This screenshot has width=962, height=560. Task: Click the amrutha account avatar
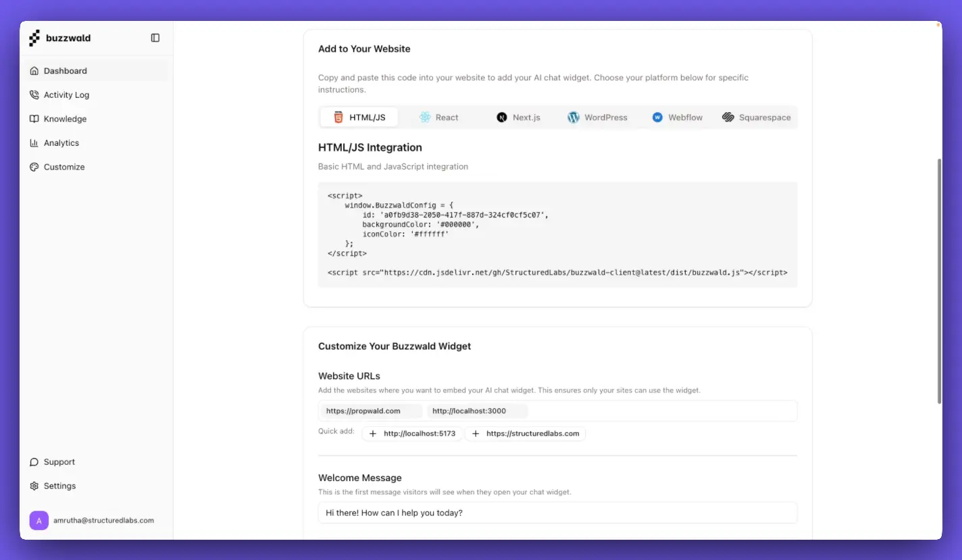tap(39, 520)
